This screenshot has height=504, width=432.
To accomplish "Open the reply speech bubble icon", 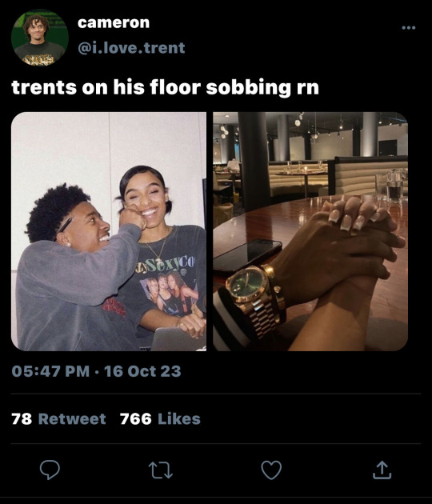I will click(x=50, y=470).
